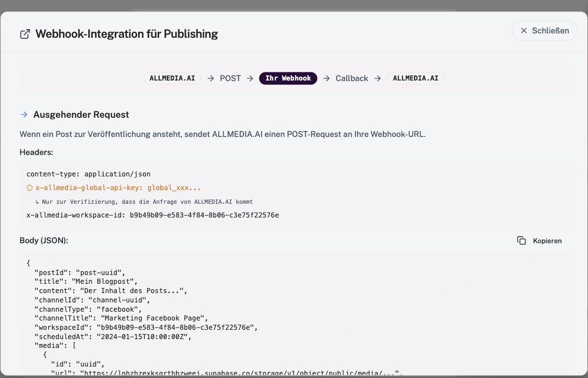The image size is (588, 378).
Task: Click the Ausgehender Request heading
Action: 81,114
